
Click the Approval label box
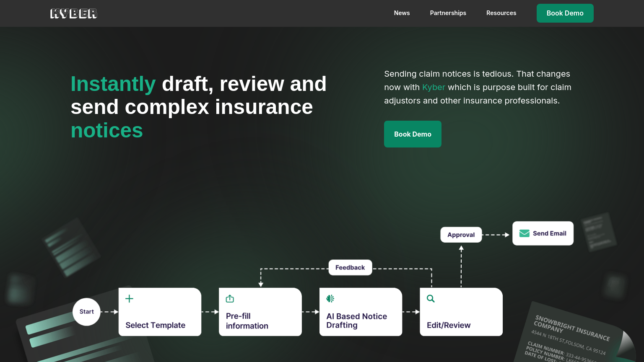pos(461,235)
